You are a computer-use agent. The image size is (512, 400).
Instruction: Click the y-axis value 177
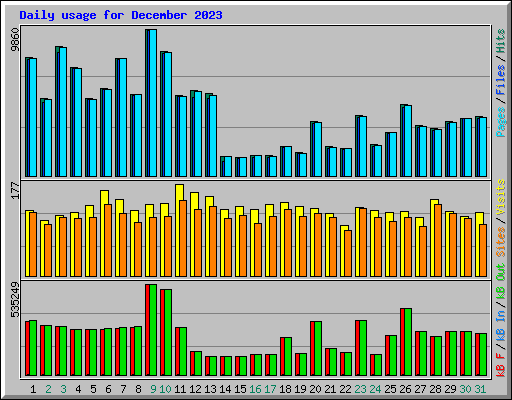pyautogui.click(x=15, y=190)
